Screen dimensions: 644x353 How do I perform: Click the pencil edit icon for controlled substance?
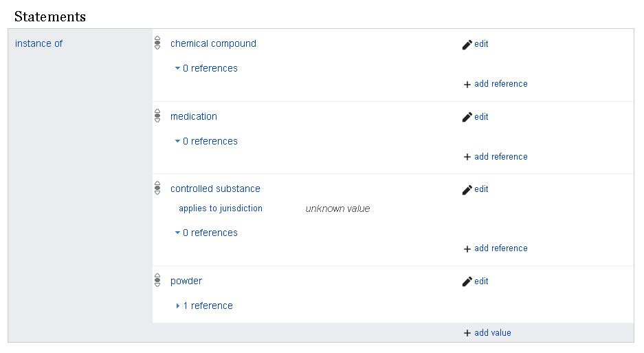467,190
